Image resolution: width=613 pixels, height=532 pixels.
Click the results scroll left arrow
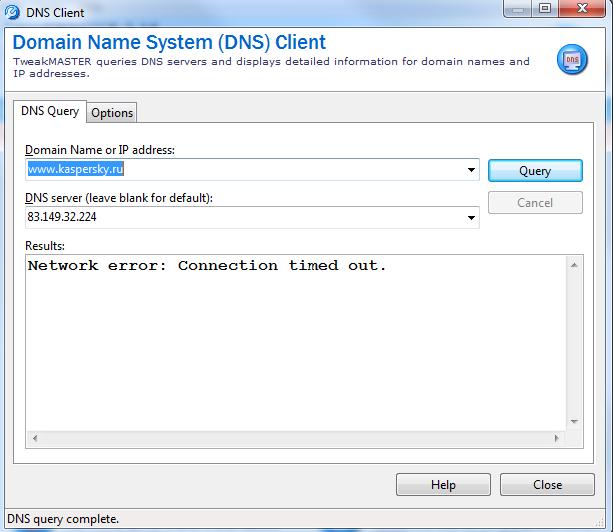[x=35, y=438]
